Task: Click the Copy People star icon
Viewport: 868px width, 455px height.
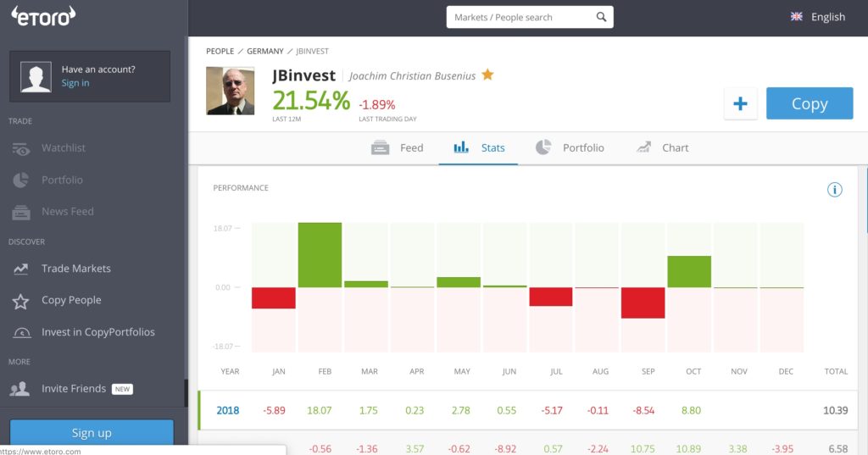Action: pyautogui.click(x=20, y=301)
